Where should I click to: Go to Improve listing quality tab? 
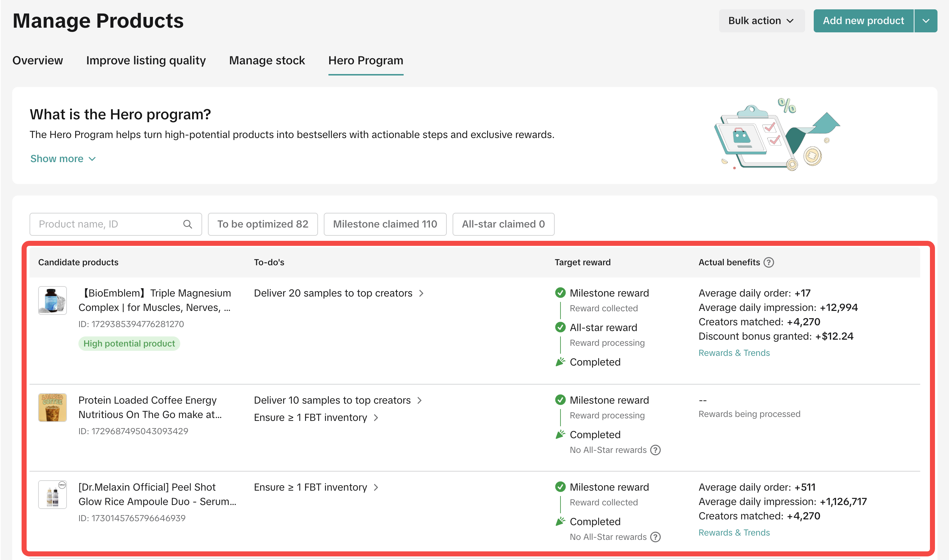point(146,60)
